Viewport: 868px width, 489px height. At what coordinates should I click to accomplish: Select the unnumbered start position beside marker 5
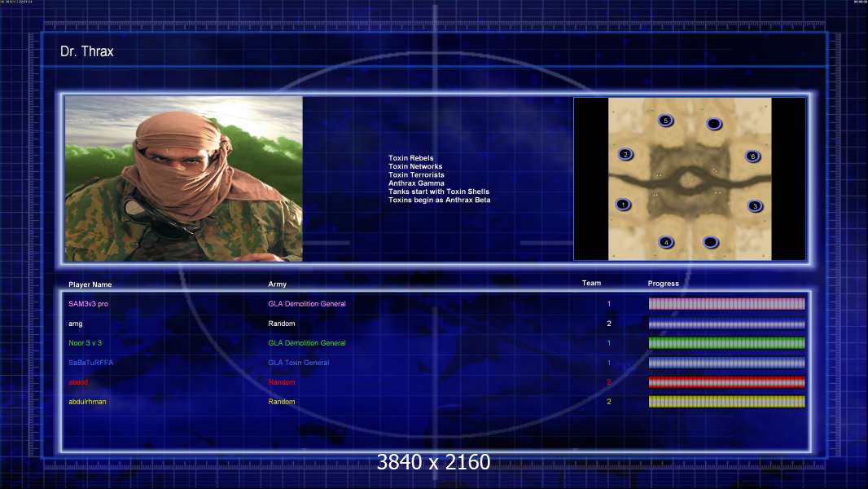[x=714, y=124]
